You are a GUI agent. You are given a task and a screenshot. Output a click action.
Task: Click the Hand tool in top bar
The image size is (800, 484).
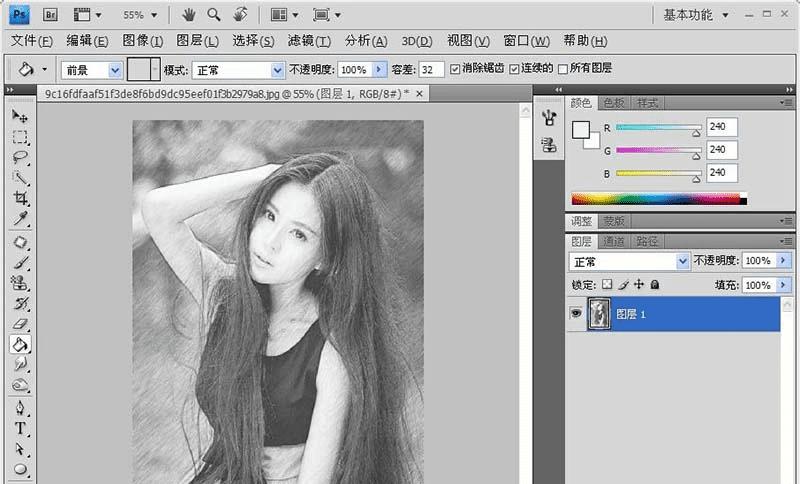click(x=189, y=15)
